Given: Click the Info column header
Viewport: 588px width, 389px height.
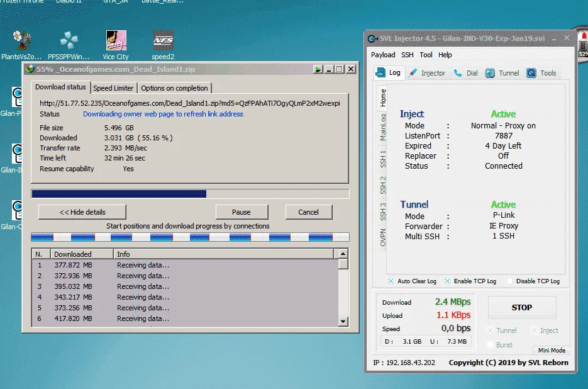Looking at the screenshot, I should (x=223, y=254).
